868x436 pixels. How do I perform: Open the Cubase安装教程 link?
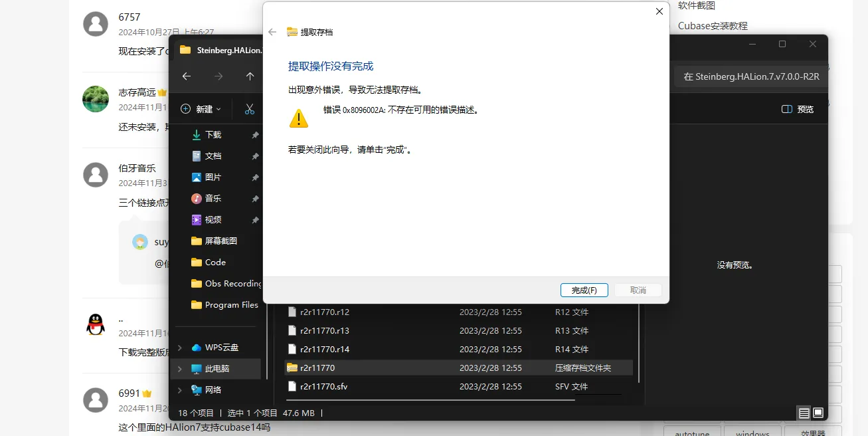click(x=714, y=25)
